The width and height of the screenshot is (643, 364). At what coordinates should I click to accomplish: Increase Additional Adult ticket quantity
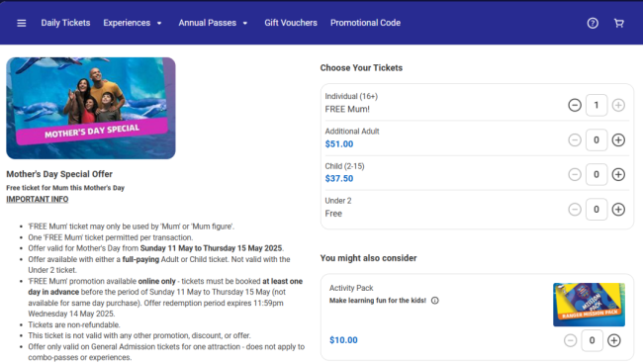point(618,140)
